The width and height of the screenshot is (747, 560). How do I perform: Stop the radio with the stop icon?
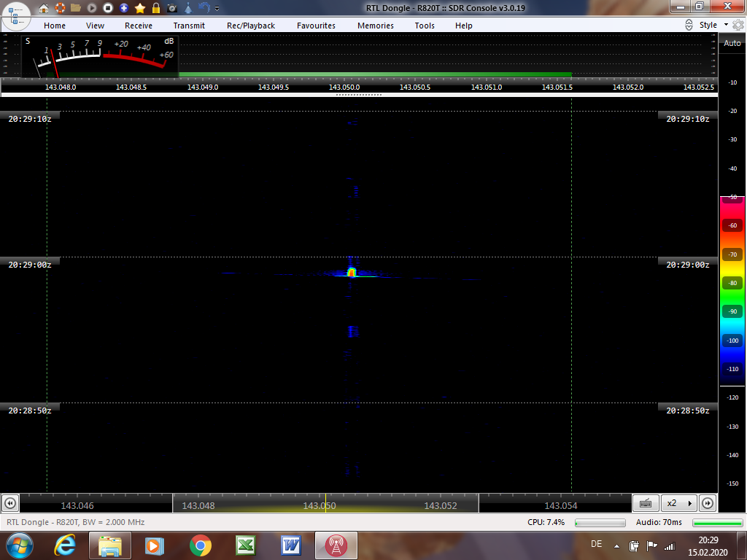108,8
